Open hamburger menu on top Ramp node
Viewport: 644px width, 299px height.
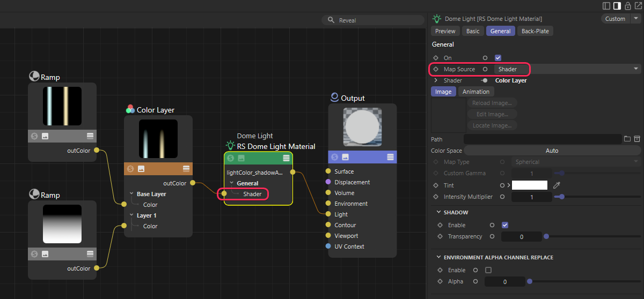[90, 136]
